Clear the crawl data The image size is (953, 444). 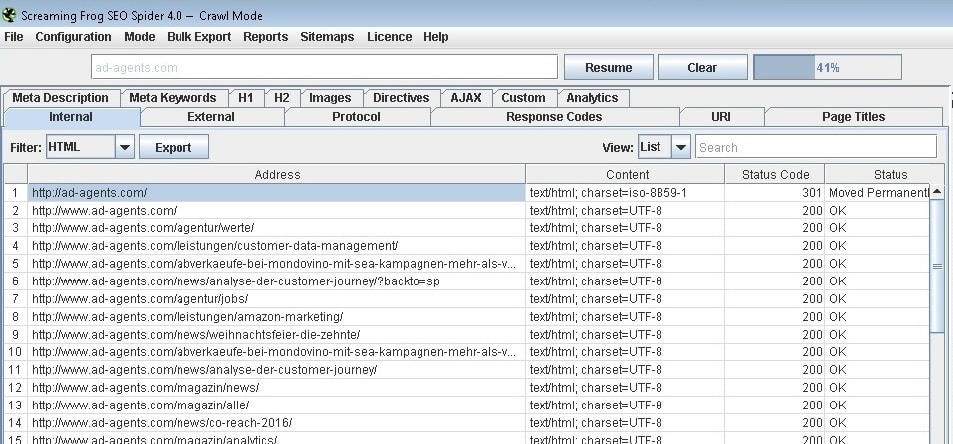(703, 67)
